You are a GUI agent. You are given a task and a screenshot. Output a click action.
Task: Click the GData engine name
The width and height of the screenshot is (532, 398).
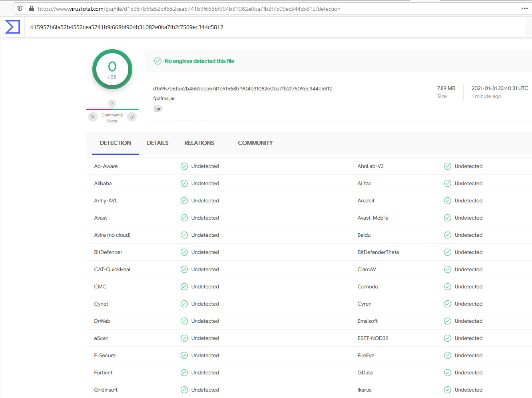coord(365,373)
